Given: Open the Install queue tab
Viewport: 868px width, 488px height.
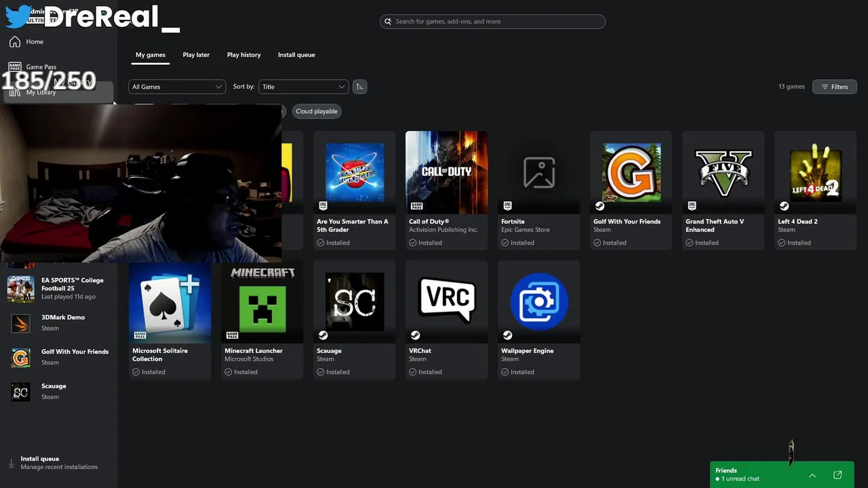Looking at the screenshot, I should pyautogui.click(x=296, y=55).
